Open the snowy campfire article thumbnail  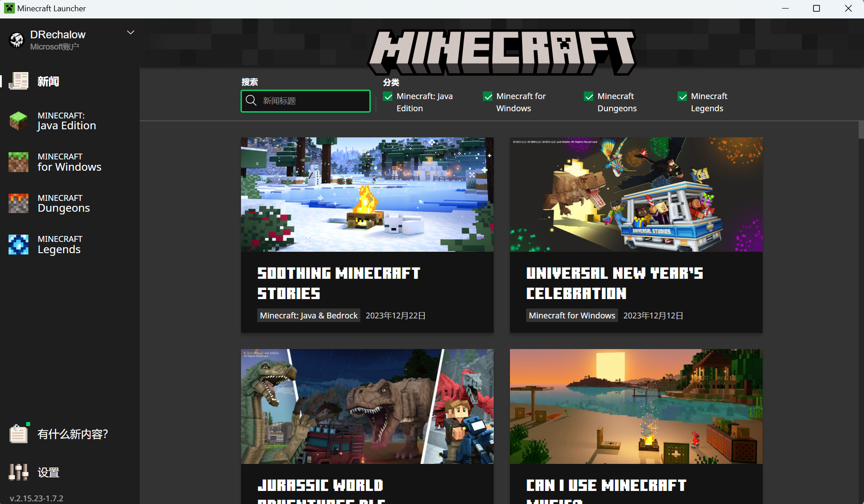(x=367, y=195)
